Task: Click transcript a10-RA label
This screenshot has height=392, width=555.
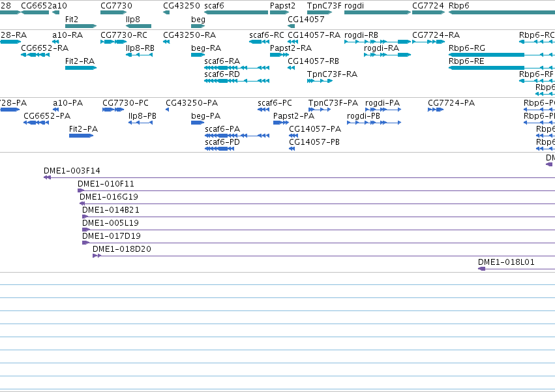Action: click(67, 35)
